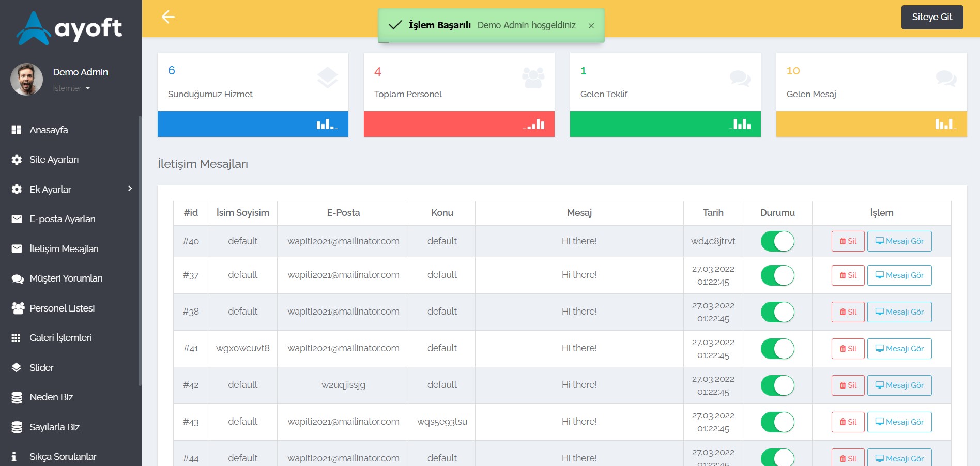The image size is (980, 466).
Task: Dismiss the İşlem Başarılı notification
Action: (591, 26)
